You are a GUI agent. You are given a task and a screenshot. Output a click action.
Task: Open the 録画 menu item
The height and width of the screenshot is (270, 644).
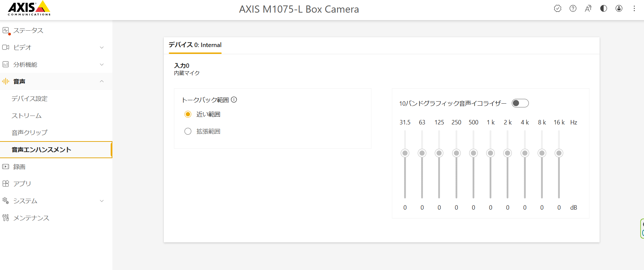(x=56, y=167)
